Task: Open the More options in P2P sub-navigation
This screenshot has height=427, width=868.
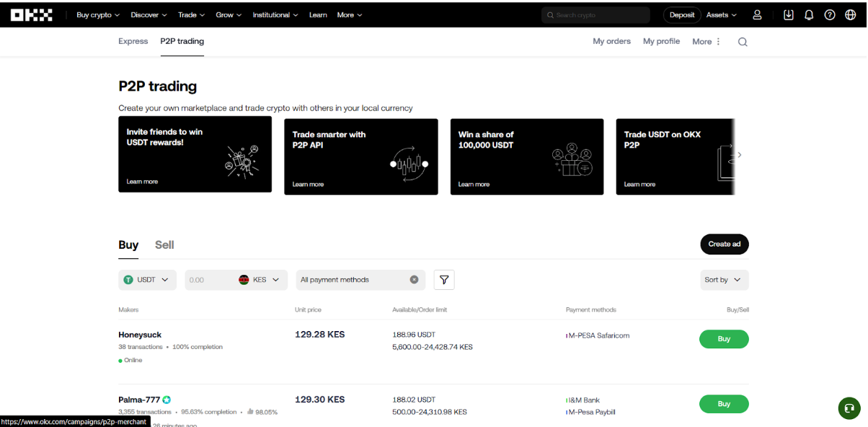Action: tap(707, 42)
